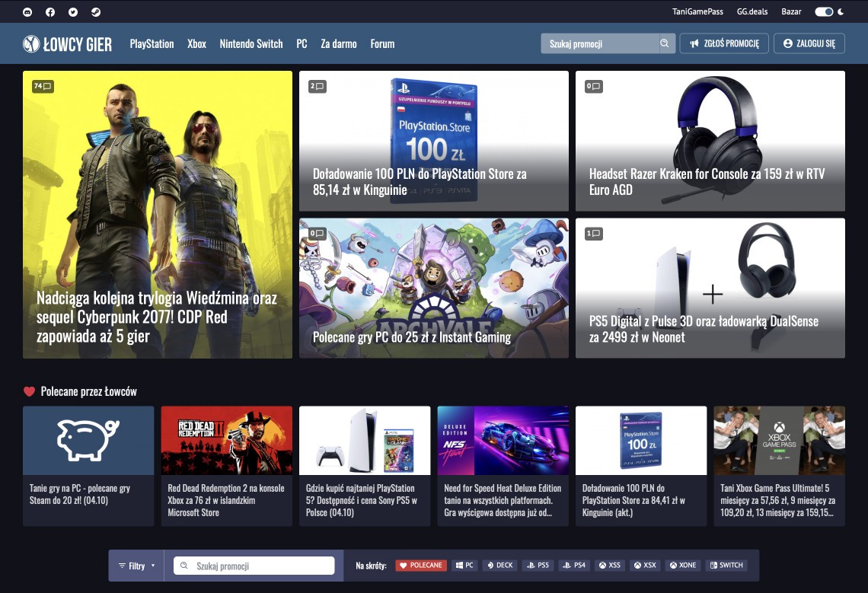Open the Facebook page icon
The width and height of the screenshot is (868, 593).
[x=50, y=11]
